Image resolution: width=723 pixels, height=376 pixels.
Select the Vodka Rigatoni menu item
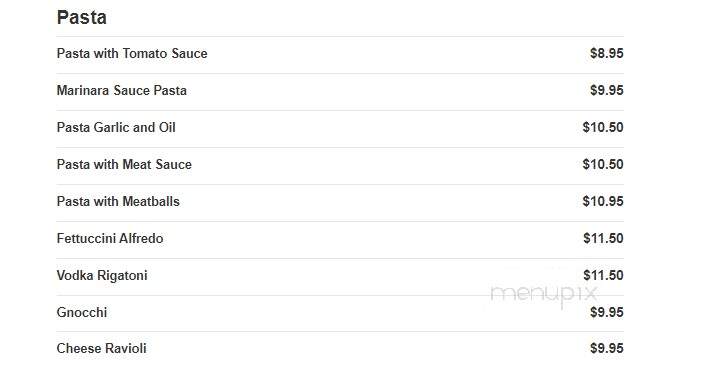(102, 275)
